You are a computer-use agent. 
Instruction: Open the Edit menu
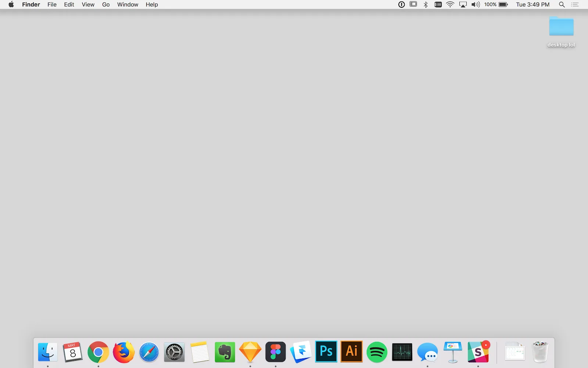[x=69, y=4]
